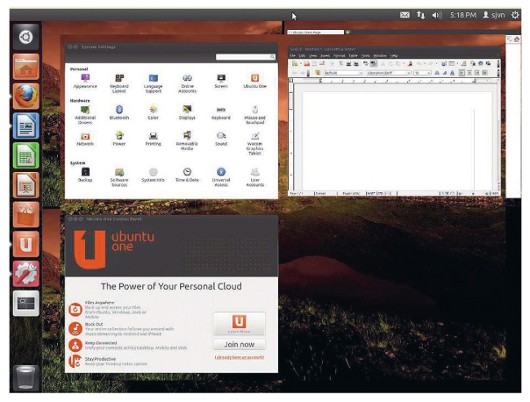Viewport: 530px width, 402px height.
Task: Open Removable Media settings
Action: click(x=187, y=141)
